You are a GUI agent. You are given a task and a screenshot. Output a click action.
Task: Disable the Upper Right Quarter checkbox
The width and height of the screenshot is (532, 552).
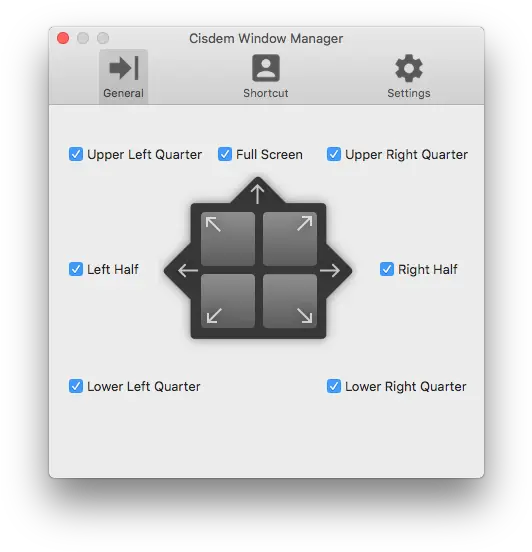click(334, 154)
